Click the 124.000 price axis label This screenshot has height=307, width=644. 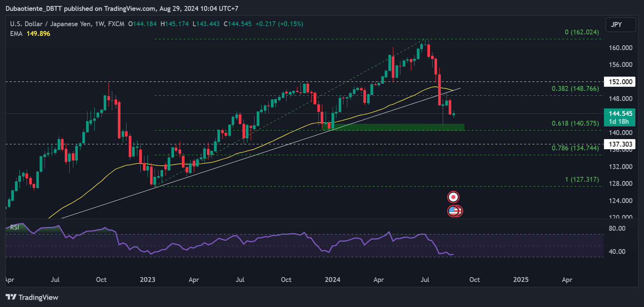tap(620, 201)
